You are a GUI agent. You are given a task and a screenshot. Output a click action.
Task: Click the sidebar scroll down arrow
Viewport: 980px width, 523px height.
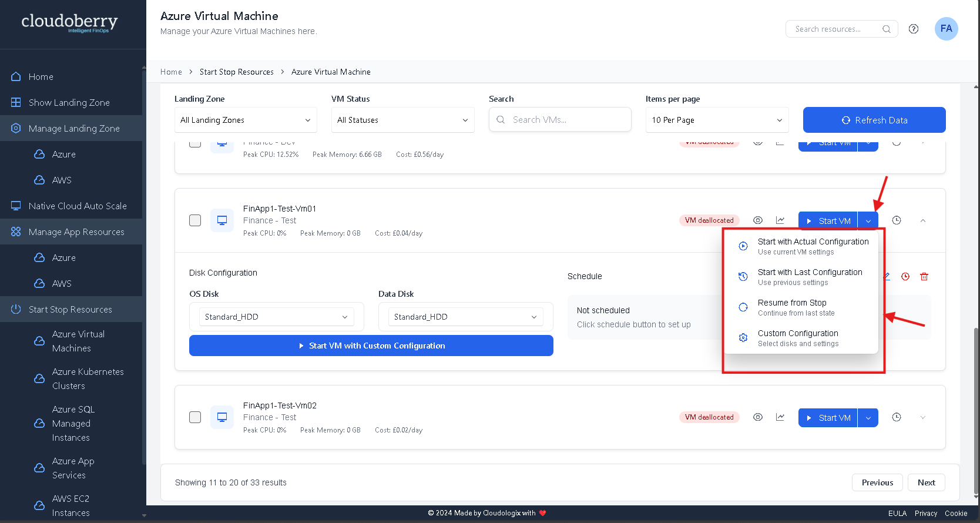pyautogui.click(x=144, y=516)
